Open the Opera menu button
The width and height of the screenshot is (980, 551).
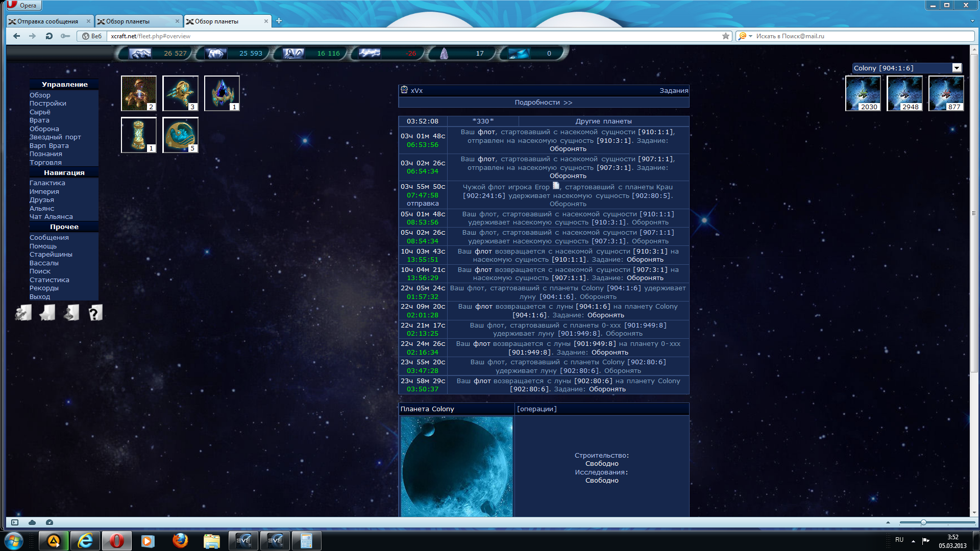point(23,5)
